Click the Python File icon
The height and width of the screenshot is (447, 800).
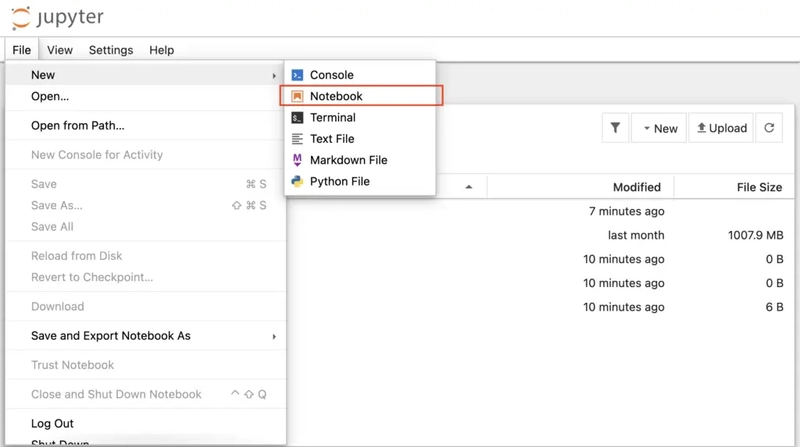pos(297,182)
